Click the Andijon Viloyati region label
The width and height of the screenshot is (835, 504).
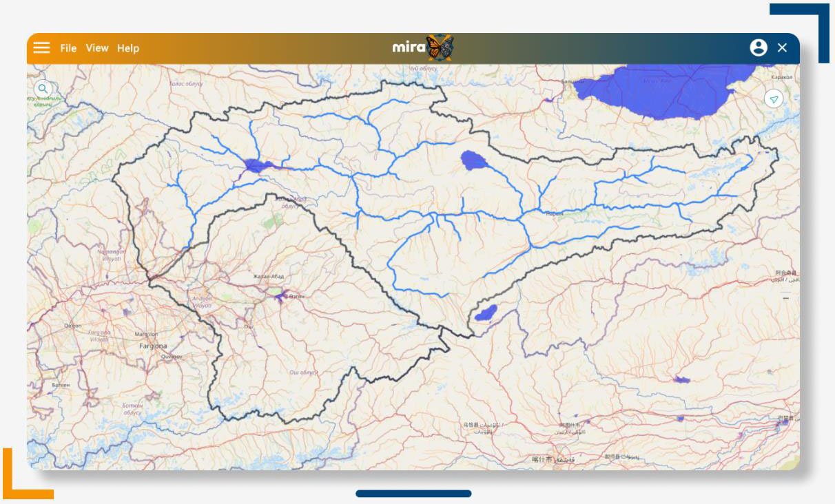(x=202, y=302)
